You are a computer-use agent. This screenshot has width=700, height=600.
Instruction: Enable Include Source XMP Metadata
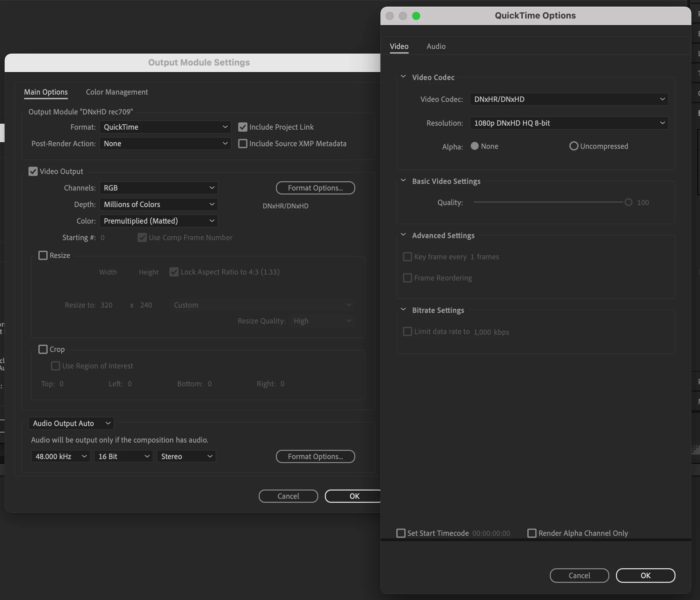click(242, 144)
